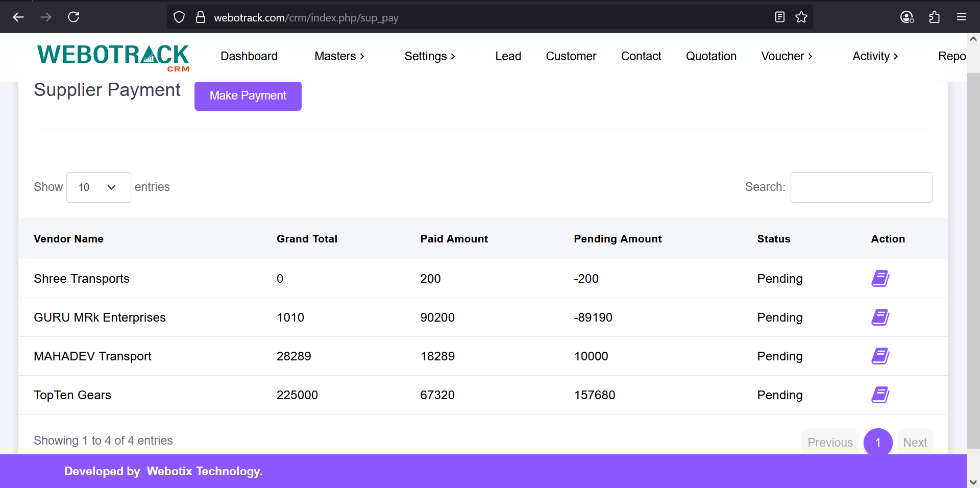Open ledger icon for GURU MRk Enterprises
The height and width of the screenshot is (488, 980).
click(x=880, y=318)
